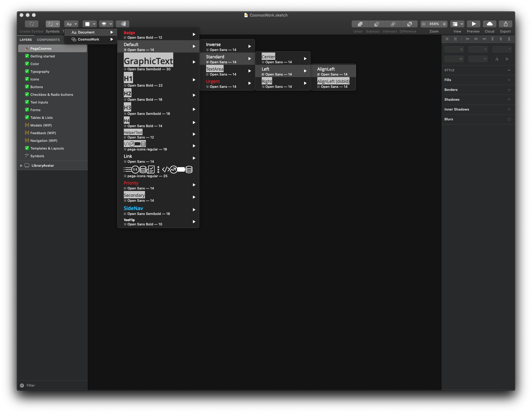The image size is (532, 413).
Task: Toggle the Typography page checkmark
Action: point(27,71)
